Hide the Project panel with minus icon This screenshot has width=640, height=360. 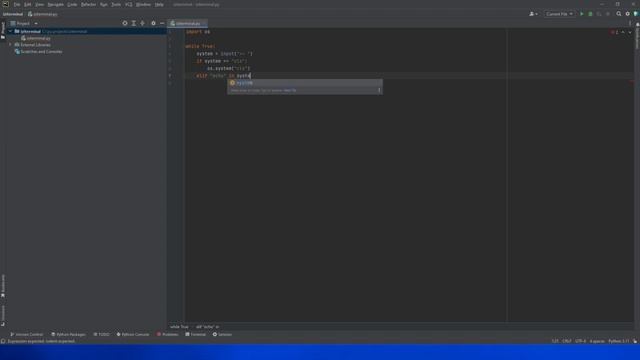162,23
